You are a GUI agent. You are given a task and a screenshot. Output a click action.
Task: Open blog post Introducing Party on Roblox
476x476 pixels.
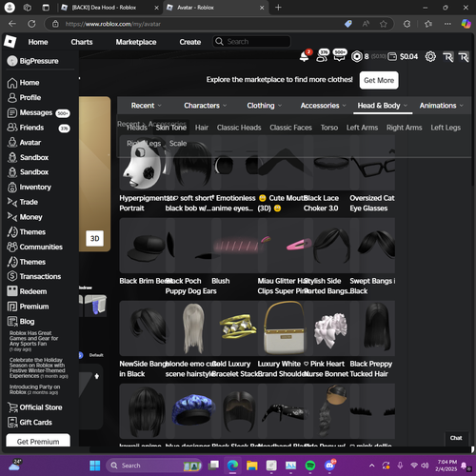[x=34, y=389]
